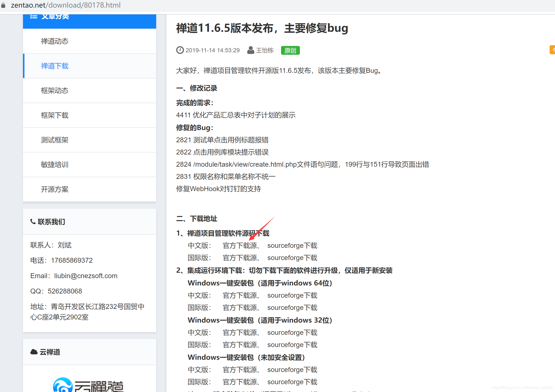The height and width of the screenshot is (392, 555).
Task: Click sourceforge下载 for 未加安全设置 国际版
Action: click(x=292, y=382)
